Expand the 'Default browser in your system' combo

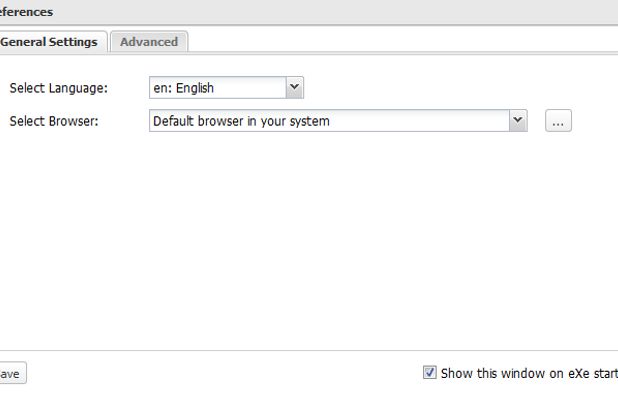pos(338,121)
